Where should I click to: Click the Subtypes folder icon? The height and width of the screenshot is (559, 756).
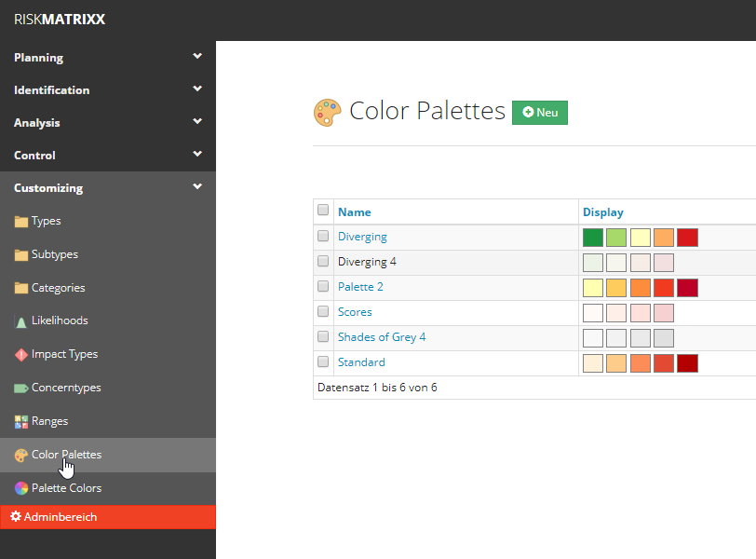[x=20, y=254]
